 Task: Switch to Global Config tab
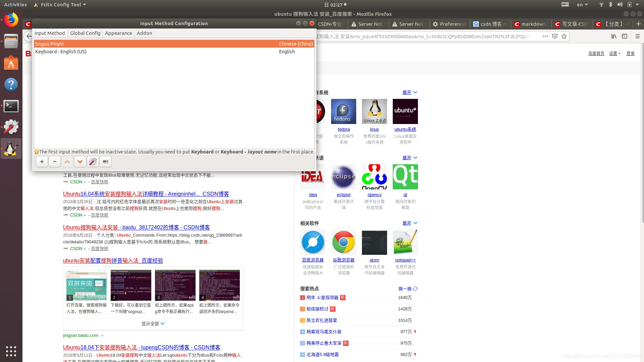[85, 33]
